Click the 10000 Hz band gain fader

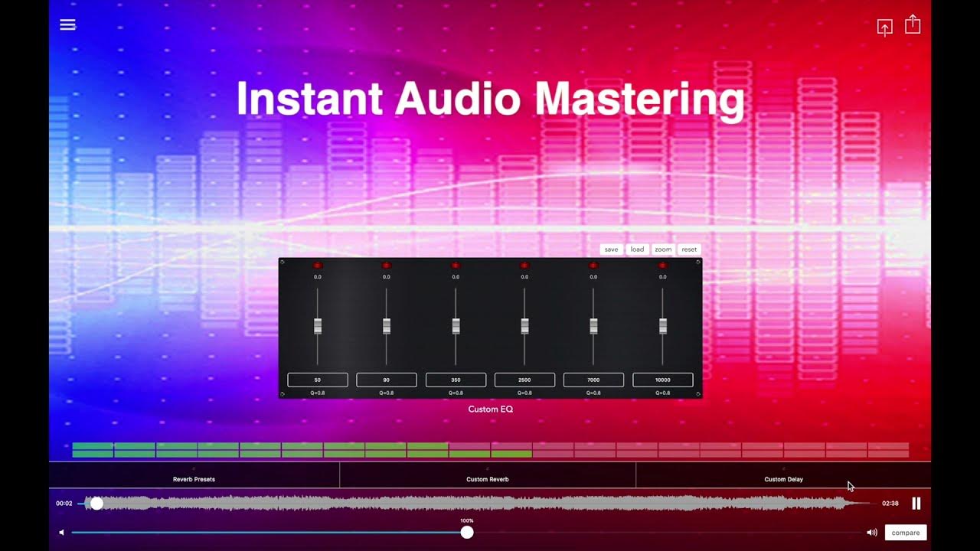point(663,326)
